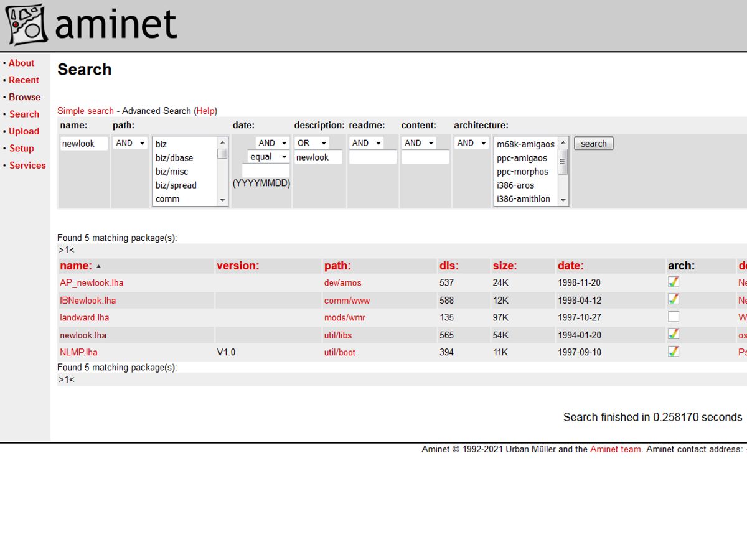Open the path AND/OR dropdown
This screenshot has width=747, height=560.
pos(130,143)
